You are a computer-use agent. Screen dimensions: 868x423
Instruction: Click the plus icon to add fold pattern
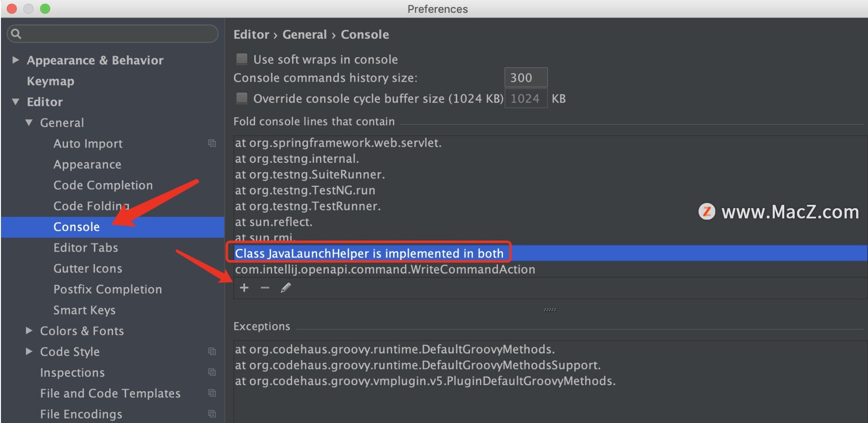pyautogui.click(x=244, y=288)
